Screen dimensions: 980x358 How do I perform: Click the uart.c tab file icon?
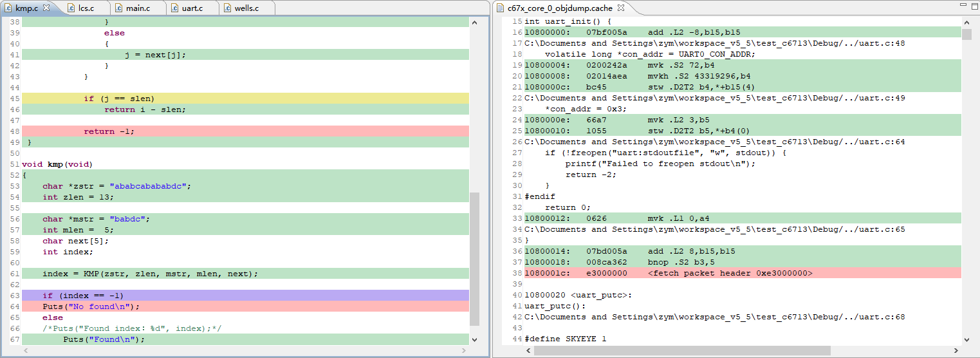(x=173, y=8)
